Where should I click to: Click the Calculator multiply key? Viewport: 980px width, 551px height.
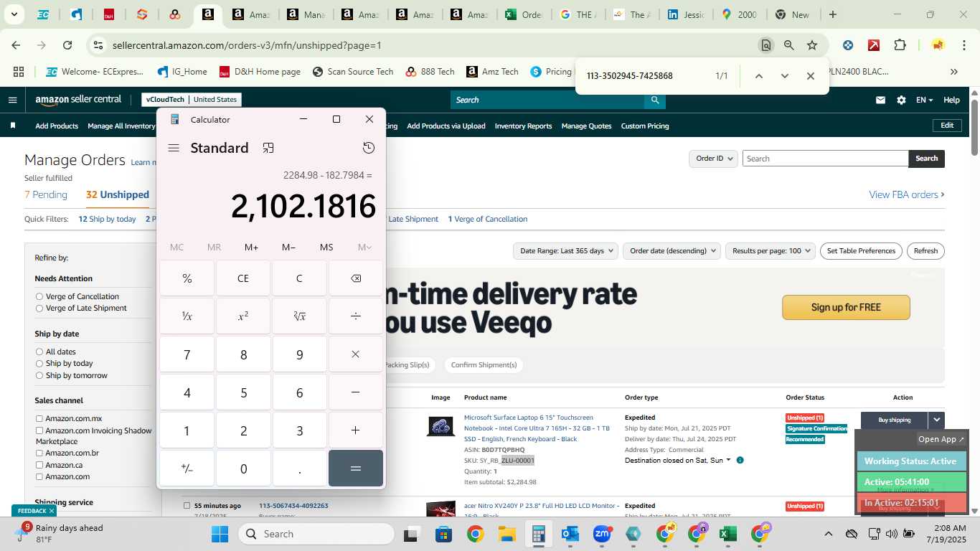click(356, 354)
